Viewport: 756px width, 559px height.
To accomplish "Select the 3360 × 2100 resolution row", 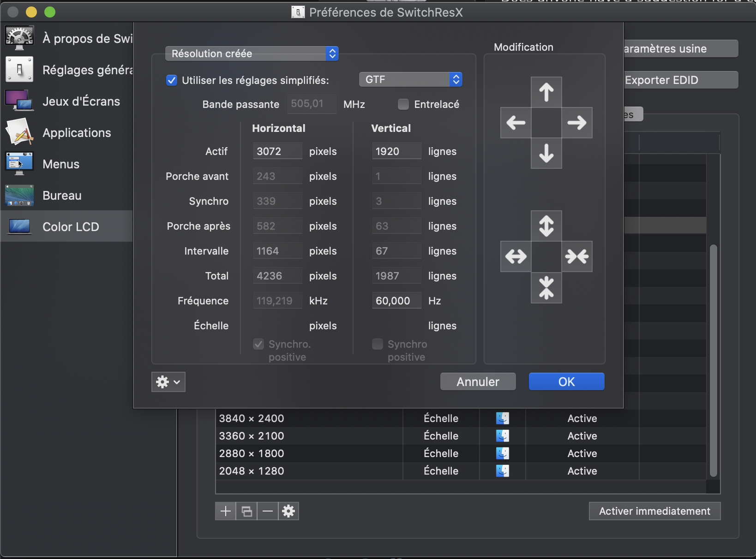I will (461, 436).
